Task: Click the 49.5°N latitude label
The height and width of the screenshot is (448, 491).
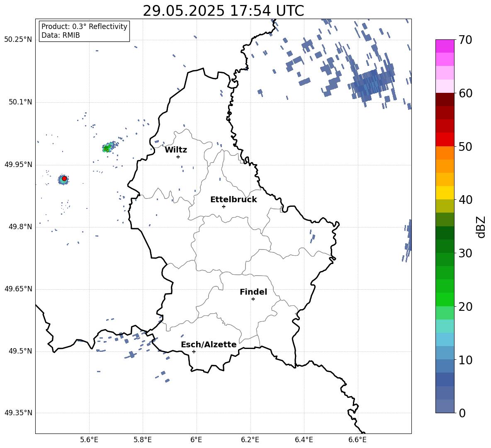Action: pyautogui.click(x=20, y=351)
